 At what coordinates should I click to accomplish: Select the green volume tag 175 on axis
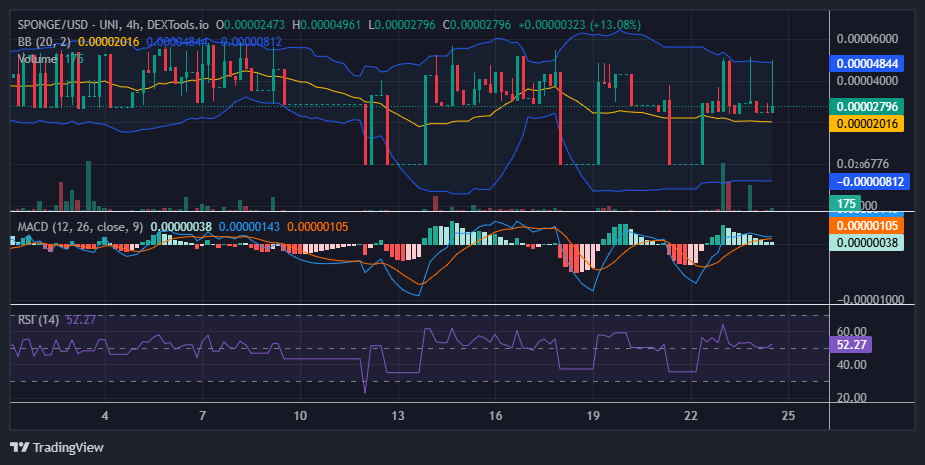[845, 204]
